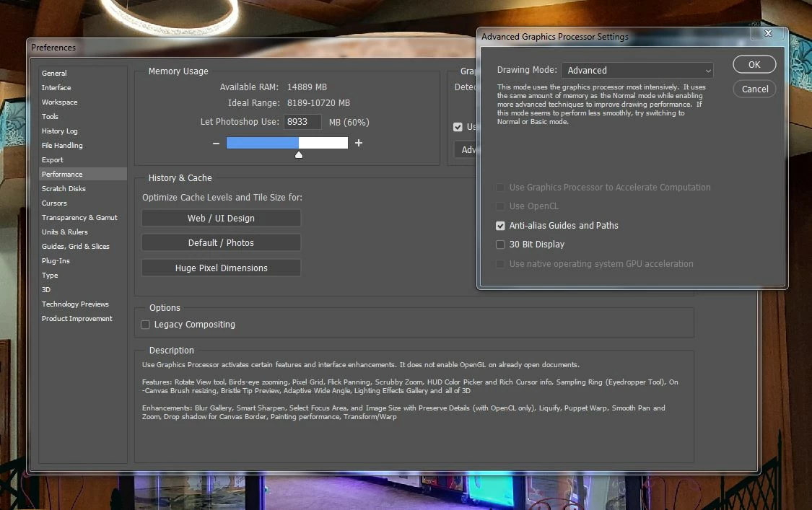Click the Let Photoshop Use input field
This screenshot has width=812, height=510.
click(x=302, y=122)
